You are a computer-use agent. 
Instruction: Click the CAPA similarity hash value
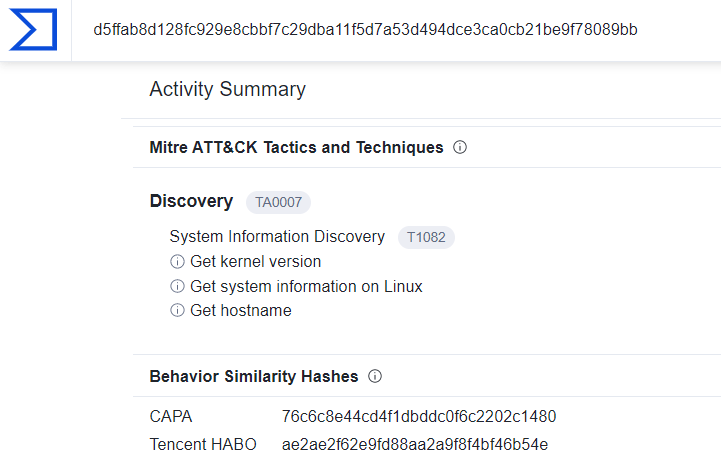[419, 416]
